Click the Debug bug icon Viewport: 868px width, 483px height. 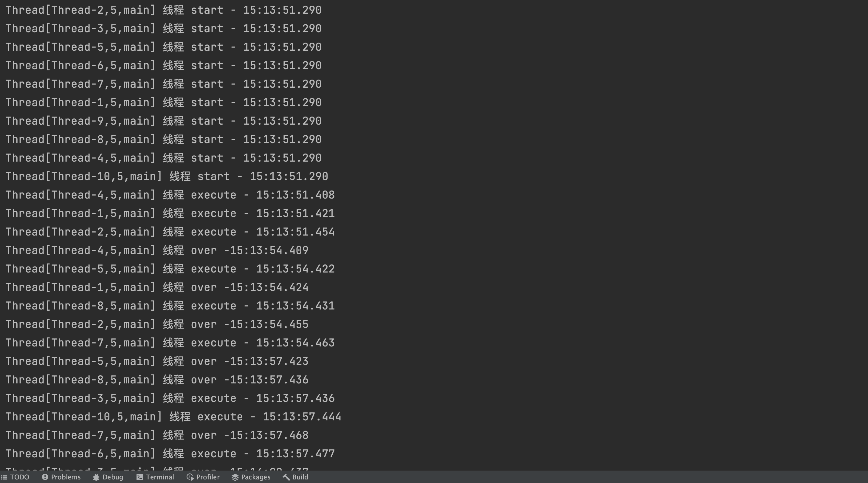tap(96, 477)
